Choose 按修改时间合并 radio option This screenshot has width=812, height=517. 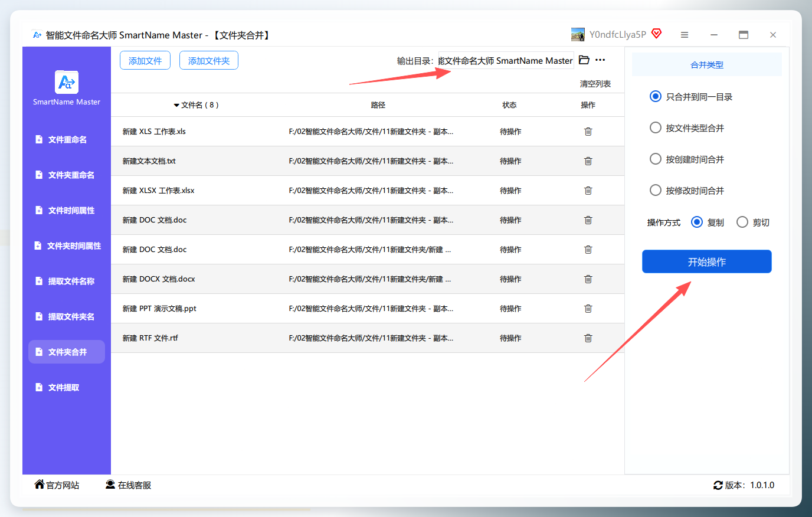[x=655, y=190]
